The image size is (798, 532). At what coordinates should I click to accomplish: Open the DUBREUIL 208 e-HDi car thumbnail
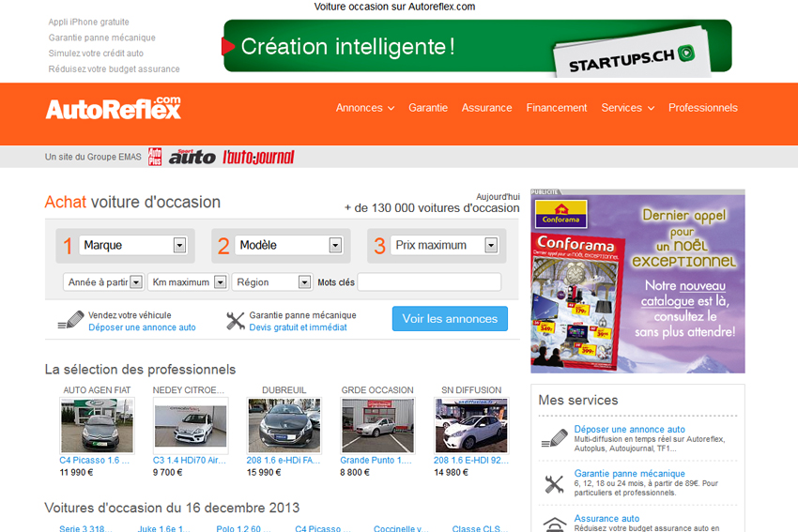(284, 426)
